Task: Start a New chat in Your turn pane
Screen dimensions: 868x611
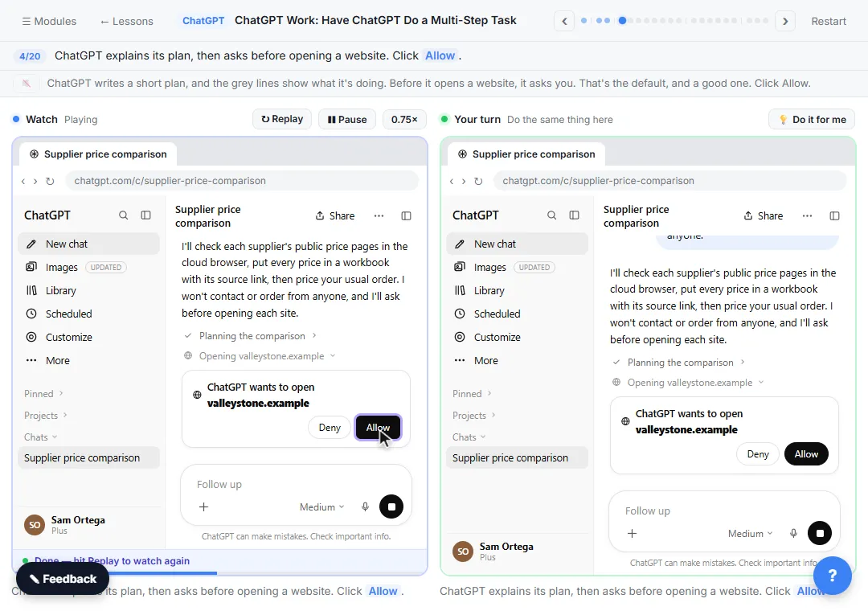Action: [517, 244]
